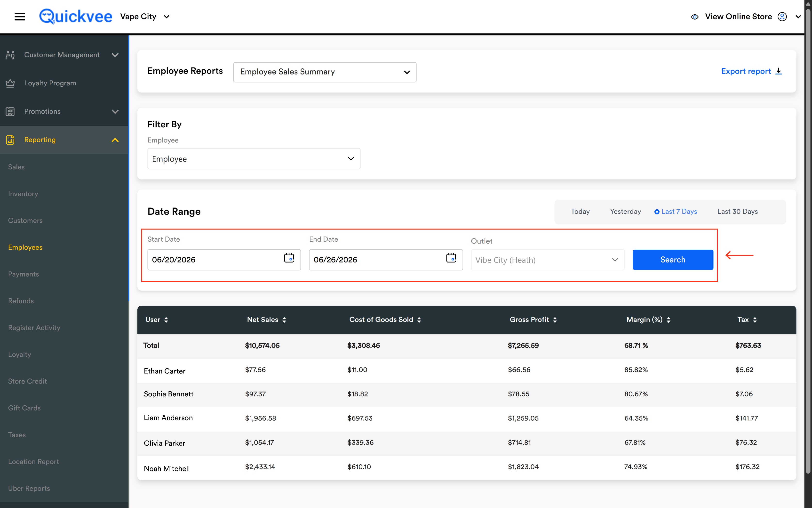Click the Start Date calendar icon

289,258
